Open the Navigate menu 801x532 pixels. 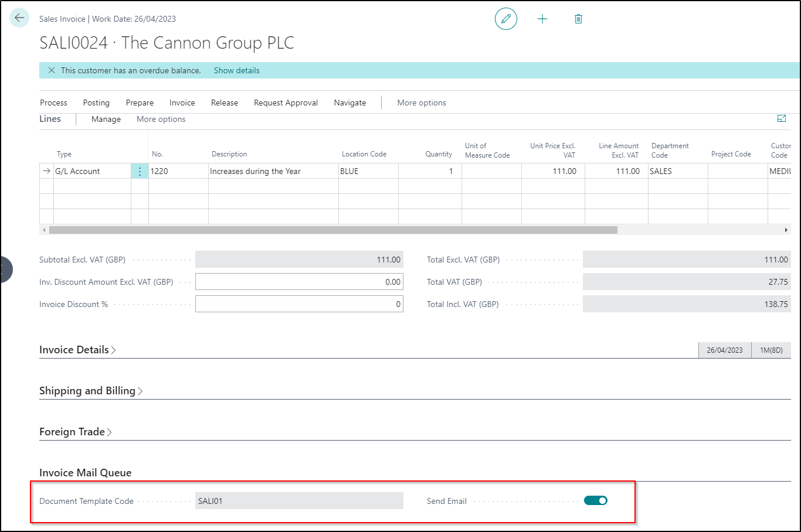click(x=350, y=103)
